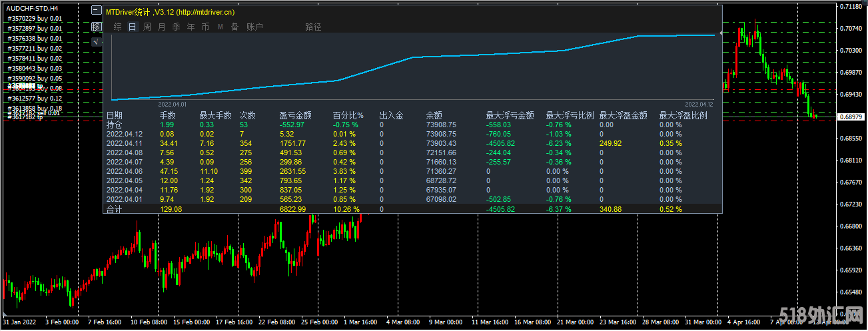The width and height of the screenshot is (868, 331).
Task: Select the M tab in the panel
Action: (x=220, y=27)
